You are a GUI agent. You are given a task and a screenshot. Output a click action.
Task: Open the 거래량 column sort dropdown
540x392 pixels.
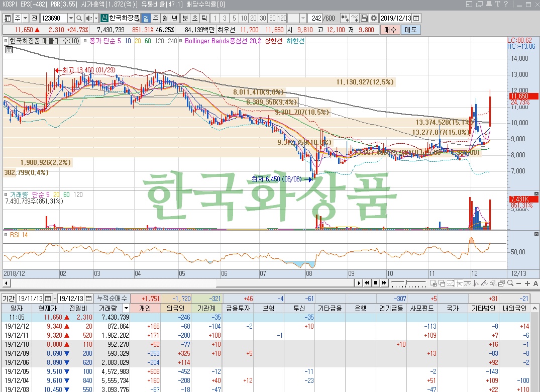pos(127,308)
